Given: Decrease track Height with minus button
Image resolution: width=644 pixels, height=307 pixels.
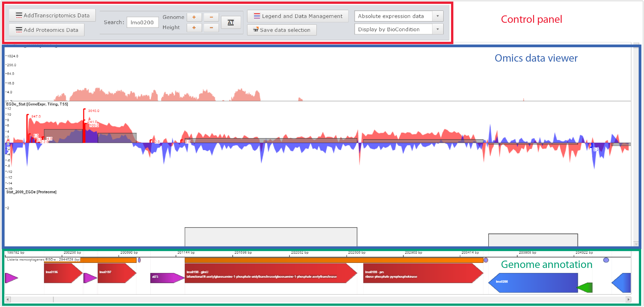Looking at the screenshot, I should coord(211,28).
